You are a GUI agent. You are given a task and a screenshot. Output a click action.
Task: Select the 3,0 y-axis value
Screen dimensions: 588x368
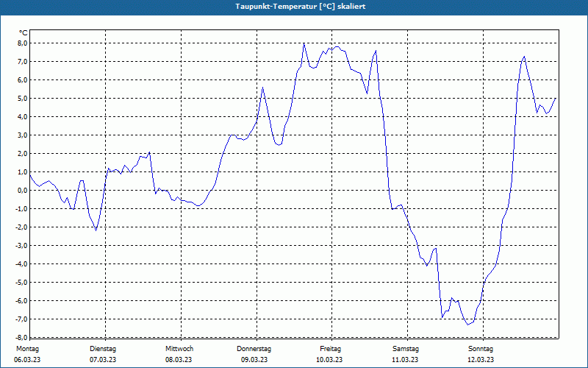[x=23, y=135]
